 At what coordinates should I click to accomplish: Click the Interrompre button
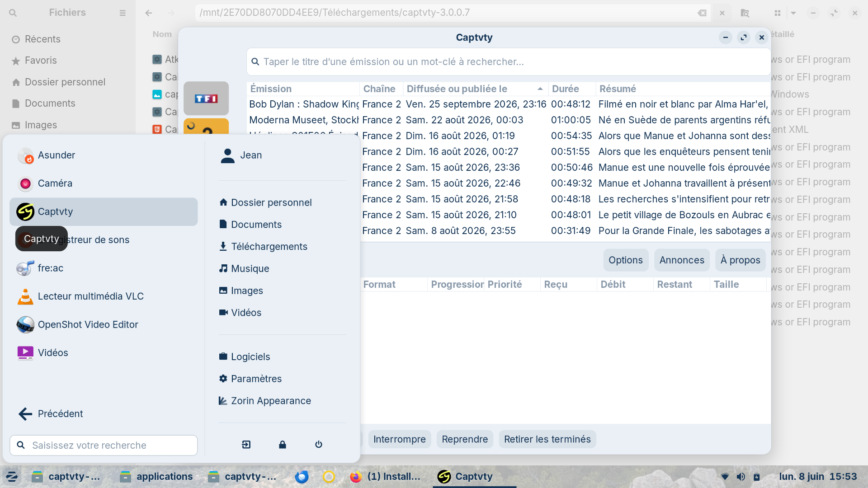click(400, 439)
